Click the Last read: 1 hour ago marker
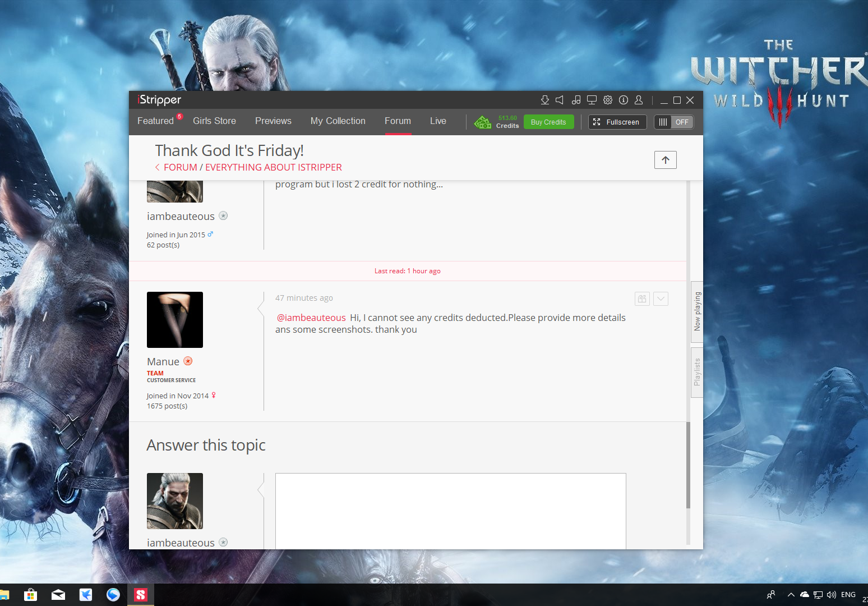 pyautogui.click(x=408, y=271)
